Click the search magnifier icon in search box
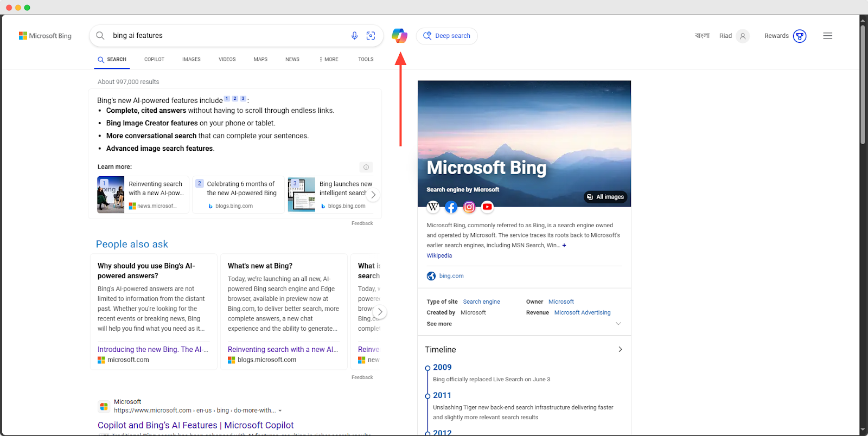This screenshot has height=436, width=868. (100, 36)
